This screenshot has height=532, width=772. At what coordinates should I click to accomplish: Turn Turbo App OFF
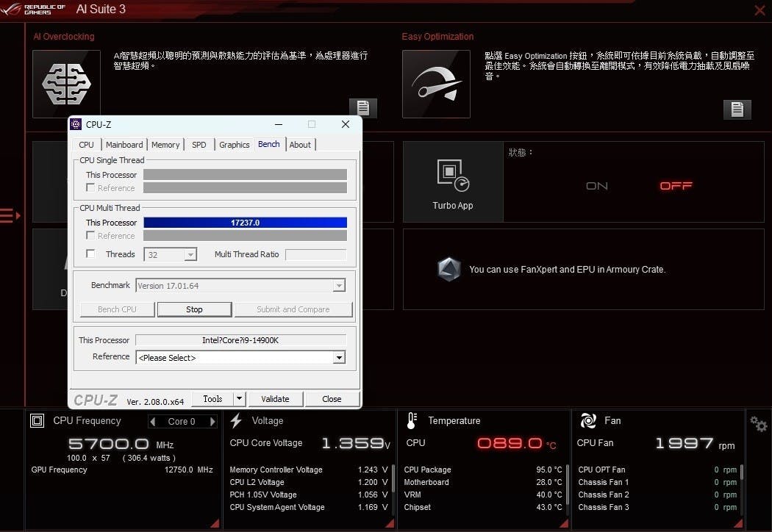pyautogui.click(x=676, y=186)
